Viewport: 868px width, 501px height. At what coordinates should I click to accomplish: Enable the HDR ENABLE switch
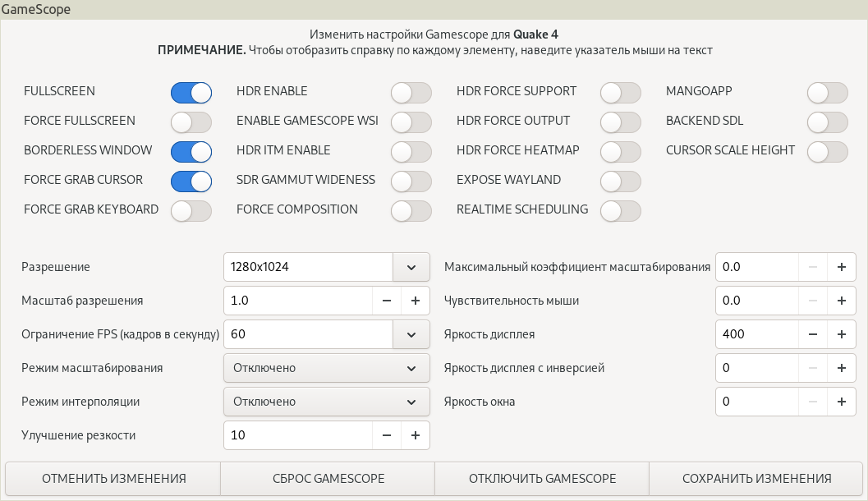click(411, 92)
